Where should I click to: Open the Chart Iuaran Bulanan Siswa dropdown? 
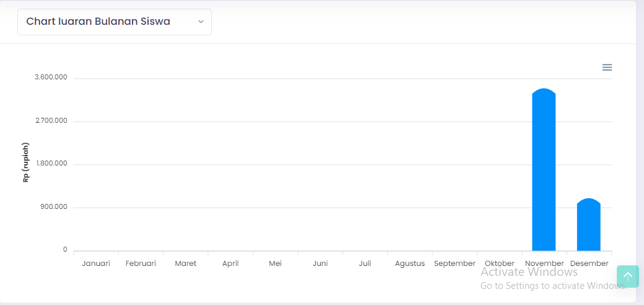(115, 22)
